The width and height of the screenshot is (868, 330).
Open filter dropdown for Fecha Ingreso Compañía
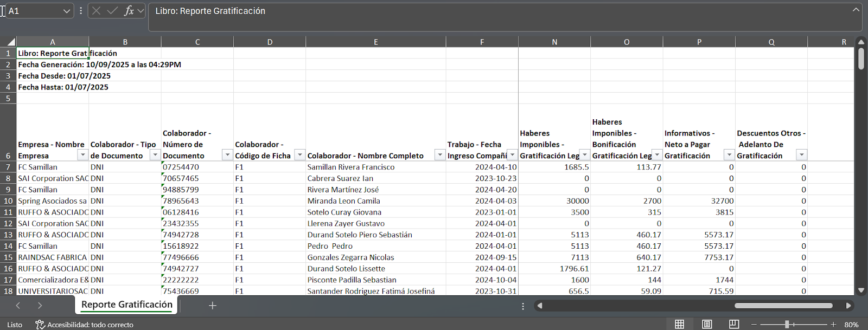coord(512,156)
